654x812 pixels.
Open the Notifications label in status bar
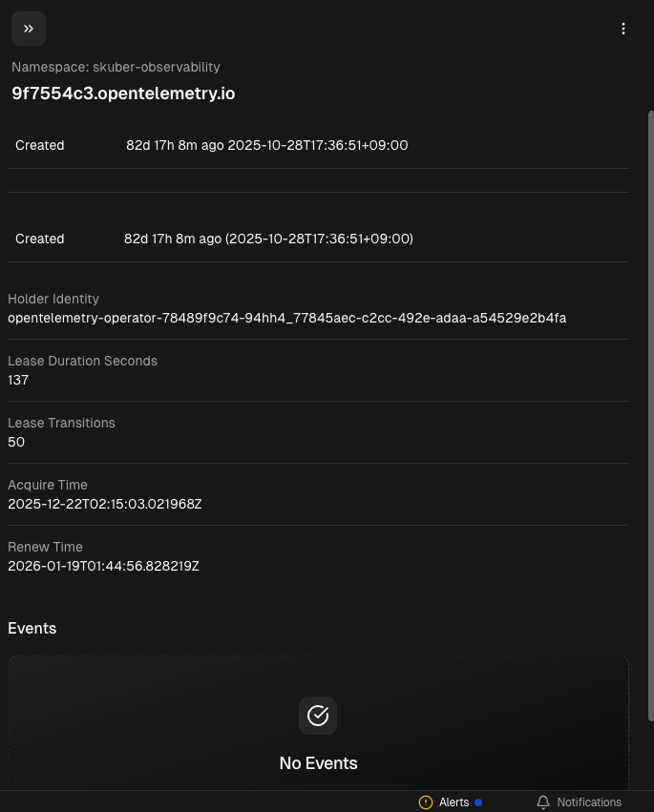589,802
